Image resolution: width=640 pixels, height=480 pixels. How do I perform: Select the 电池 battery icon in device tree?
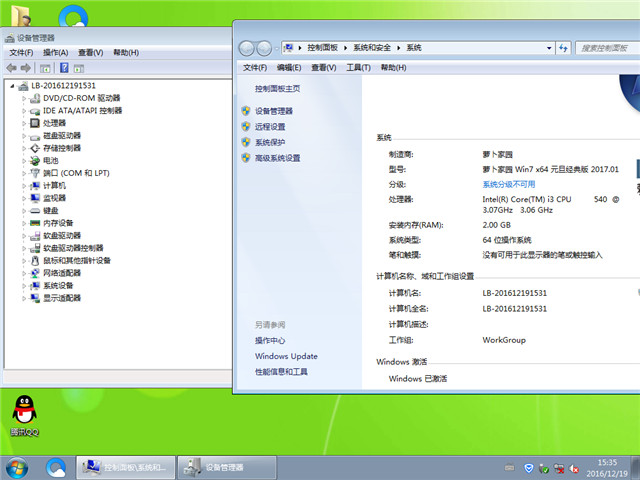pyautogui.click(x=35, y=160)
